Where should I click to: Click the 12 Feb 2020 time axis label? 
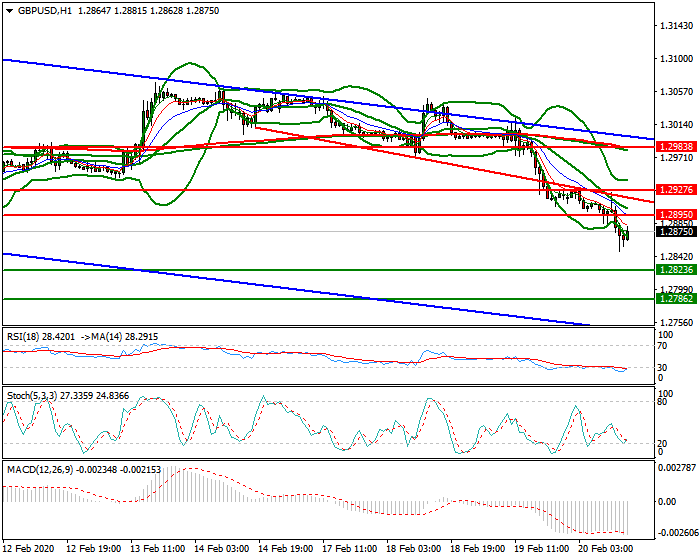[28, 548]
